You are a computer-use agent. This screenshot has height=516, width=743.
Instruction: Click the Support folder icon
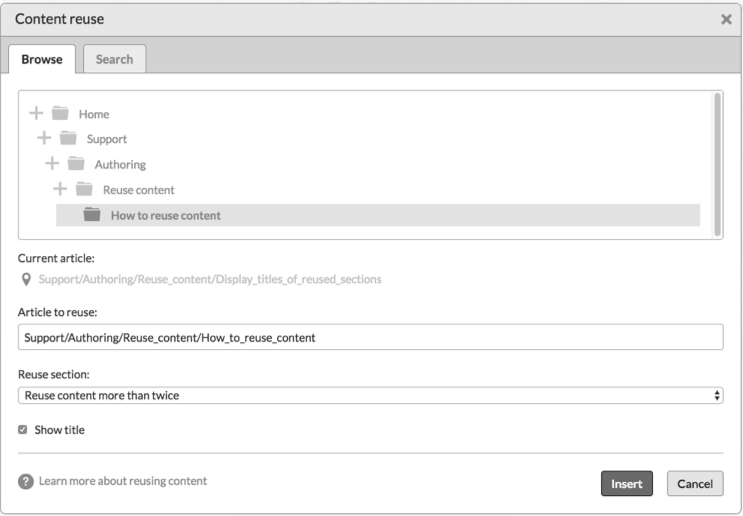[x=69, y=139]
